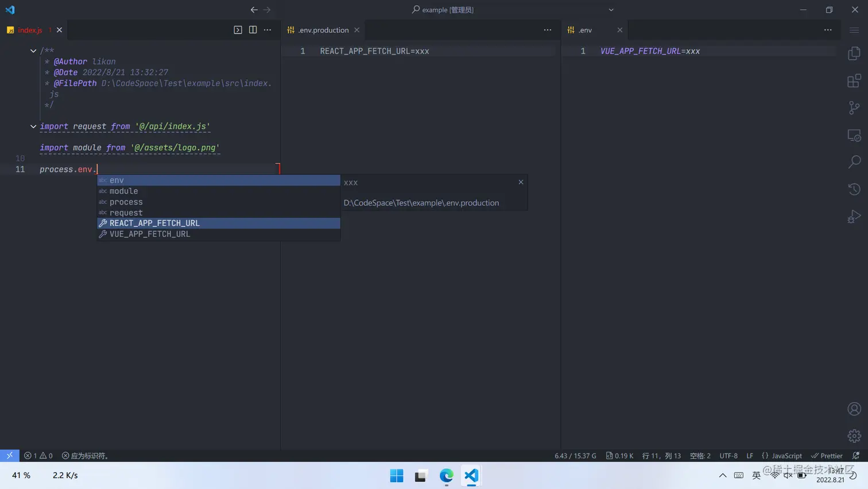The width and height of the screenshot is (868, 489).
Task: Close the .env.production tab
Action: [357, 30]
